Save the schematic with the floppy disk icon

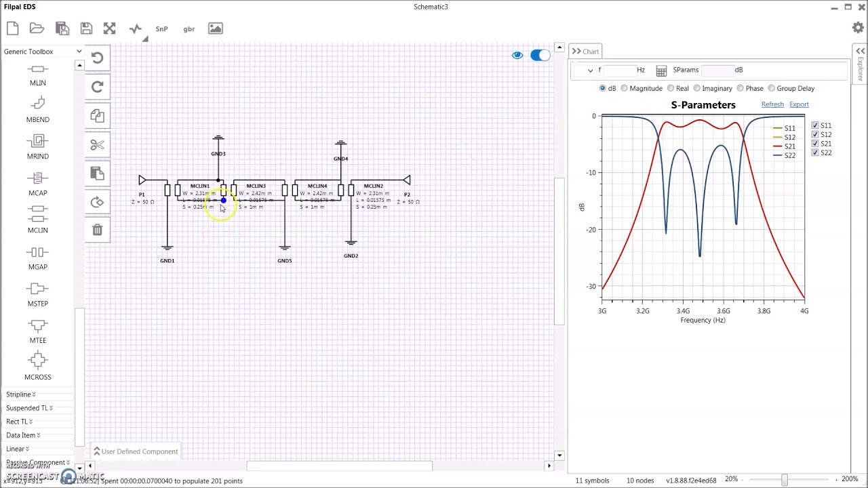tap(86, 28)
